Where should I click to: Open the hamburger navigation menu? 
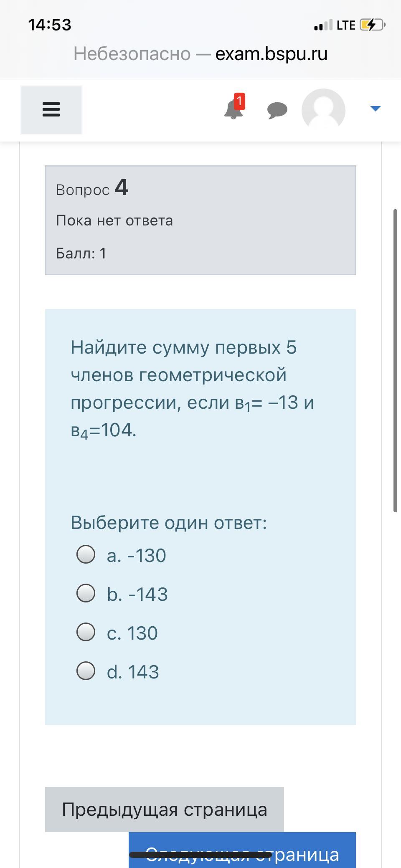(51, 110)
